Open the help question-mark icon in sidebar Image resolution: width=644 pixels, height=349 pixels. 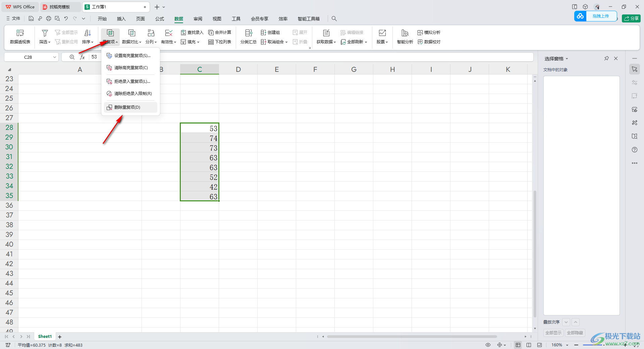click(x=635, y=150)
